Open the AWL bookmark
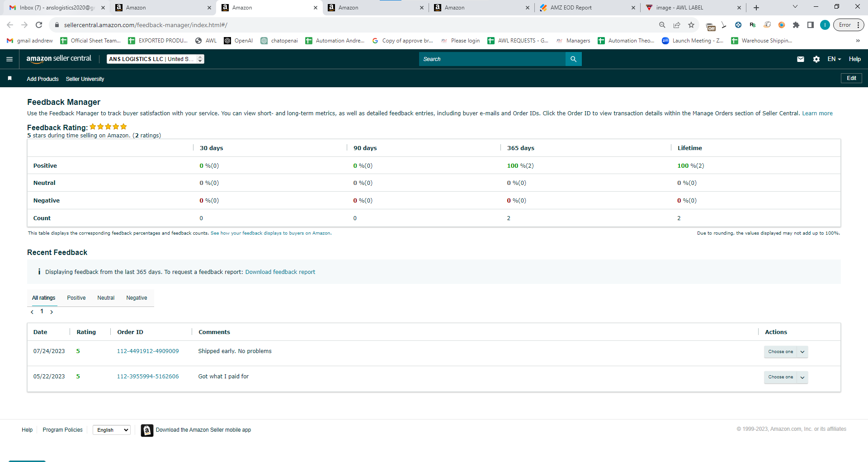Viewport: 868px width, 462px height. click(206, 41)
